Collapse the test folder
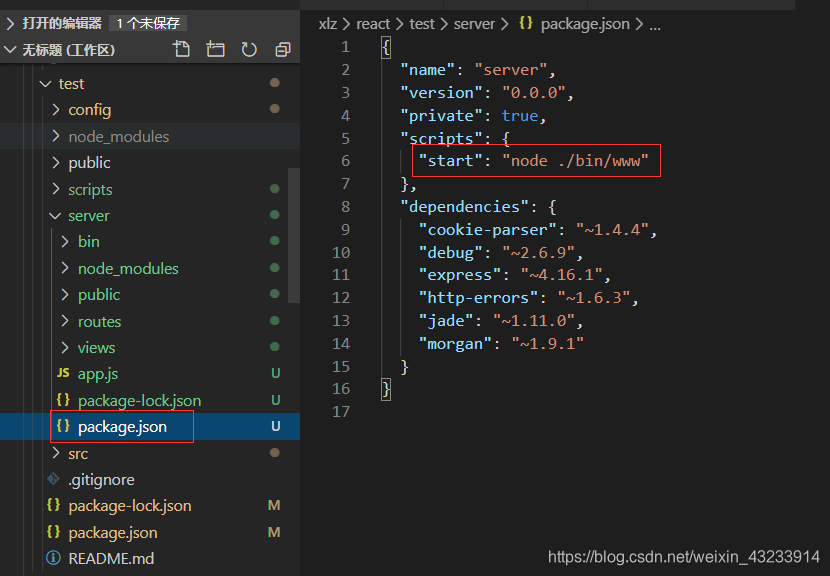Viewport: 830px width, 576px height. pyautogui.click(x=46, y=84)
